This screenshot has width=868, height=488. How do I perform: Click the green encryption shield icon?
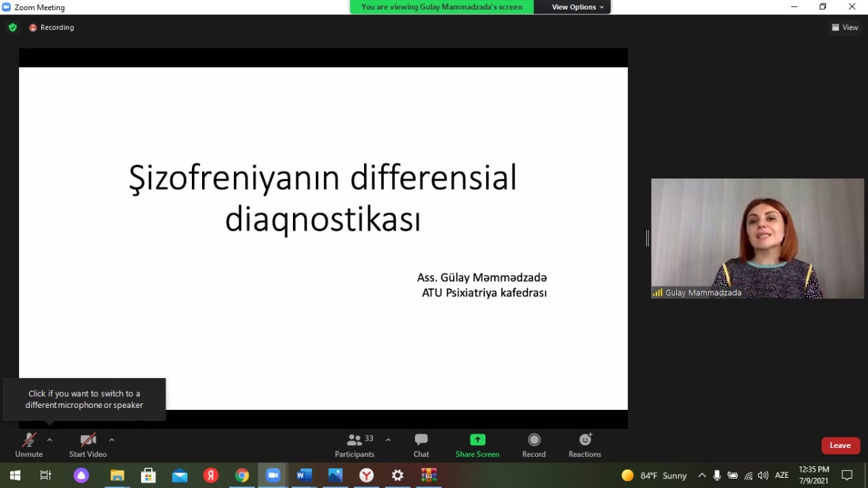pyautogui.click(x=12, y=28)
